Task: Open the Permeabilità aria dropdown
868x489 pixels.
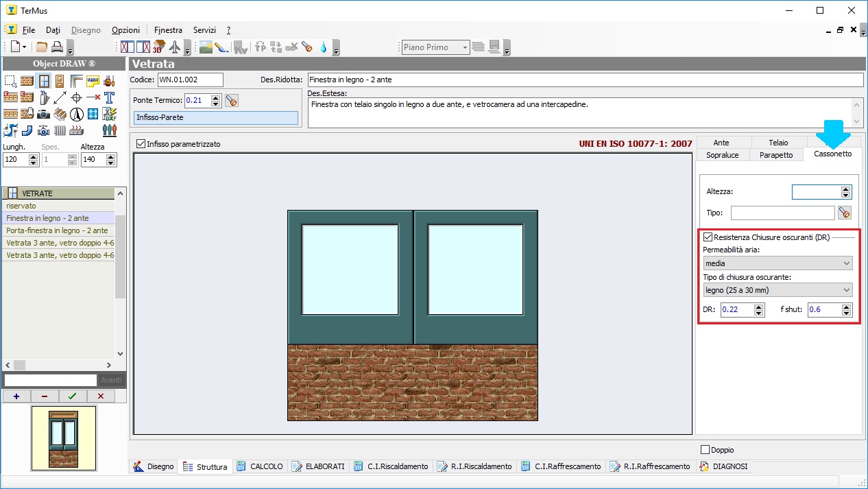Action: (x=777, y=263)
